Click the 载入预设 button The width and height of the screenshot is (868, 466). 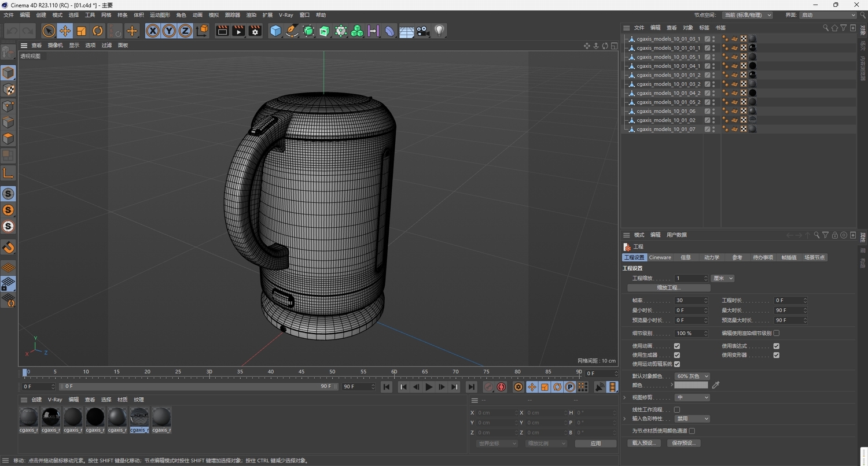[x=643, y=442]
